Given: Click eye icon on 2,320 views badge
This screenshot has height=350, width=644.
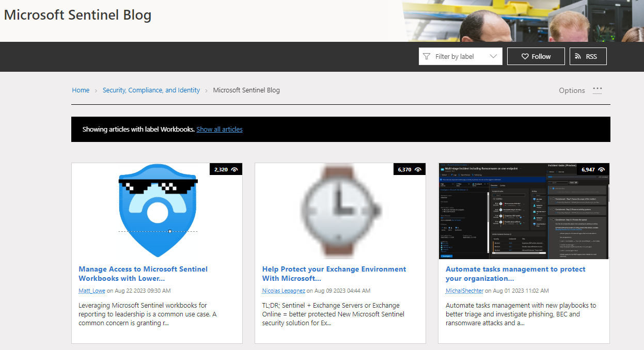Looking at the screenshot, I should [x=234, y=169].
